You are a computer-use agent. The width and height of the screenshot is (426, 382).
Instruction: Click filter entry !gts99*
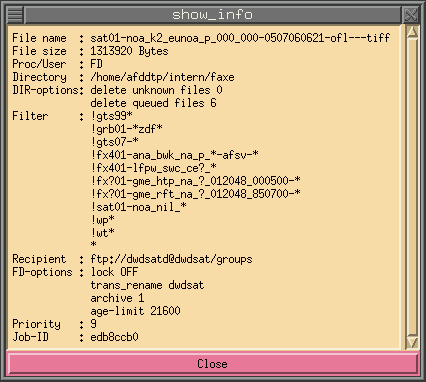[x=112, y=116]
